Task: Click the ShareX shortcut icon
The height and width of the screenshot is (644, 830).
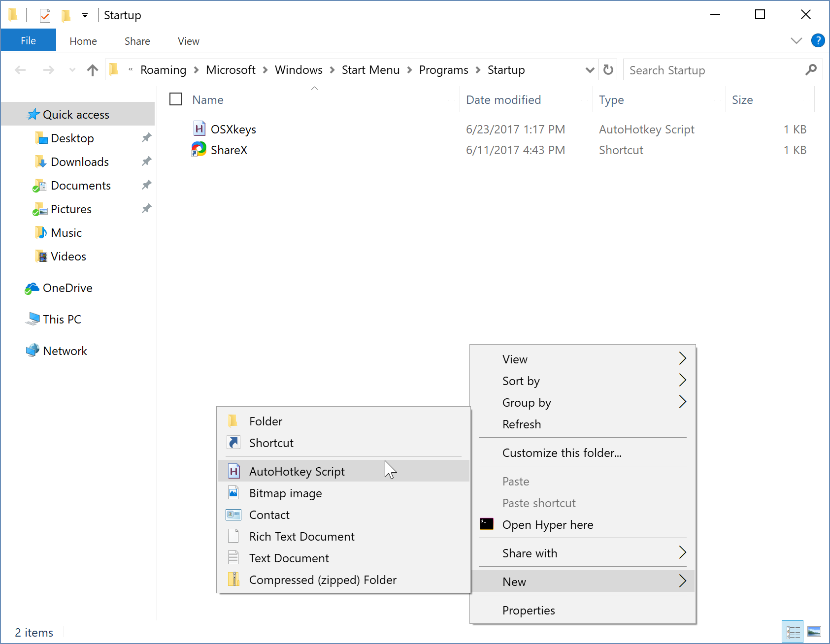Action: (199, 149)
